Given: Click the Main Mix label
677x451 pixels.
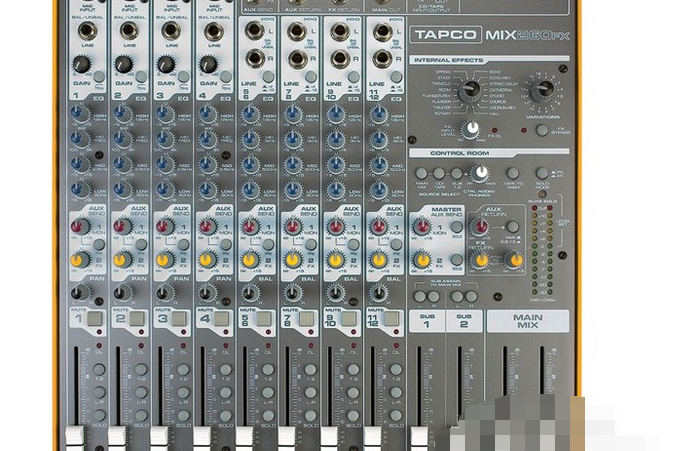Looking at the screenshot, I should point(528,321).
